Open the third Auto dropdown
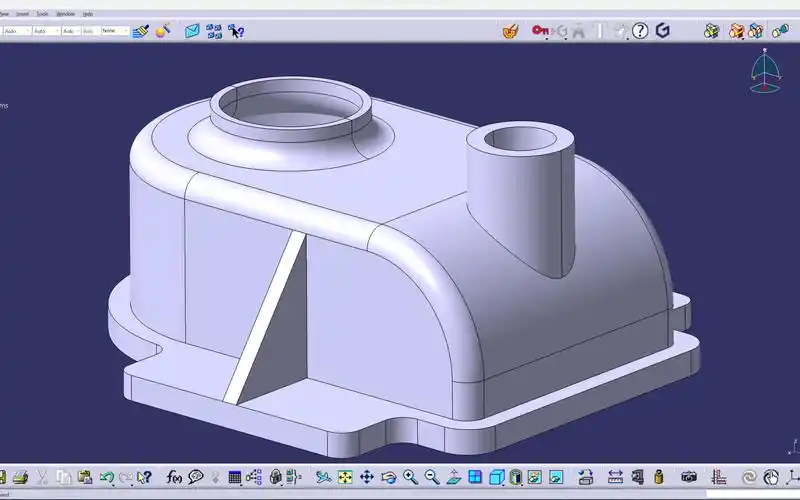Image resolution: width=800 pixels, height=500 pixels. click(x=71, y=31)
